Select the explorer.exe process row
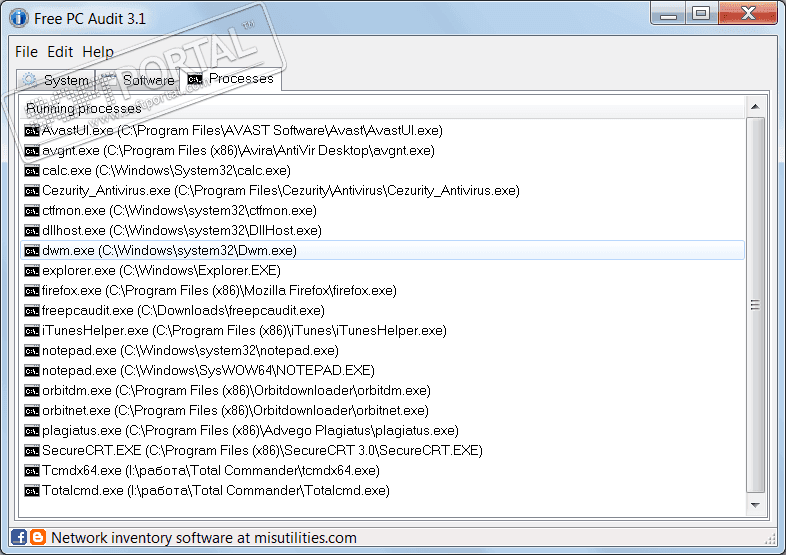The image size is (786, 555). click(x=382, y=271)
